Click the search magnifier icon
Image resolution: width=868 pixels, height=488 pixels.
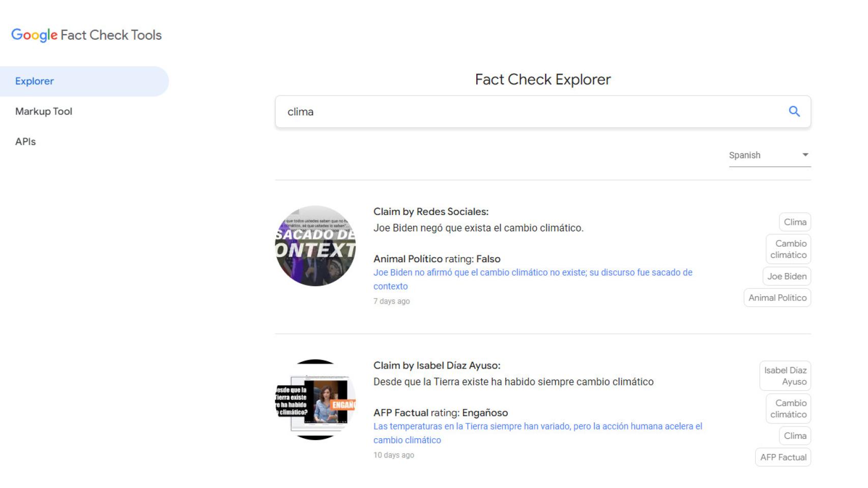click(x=794, y=111)
